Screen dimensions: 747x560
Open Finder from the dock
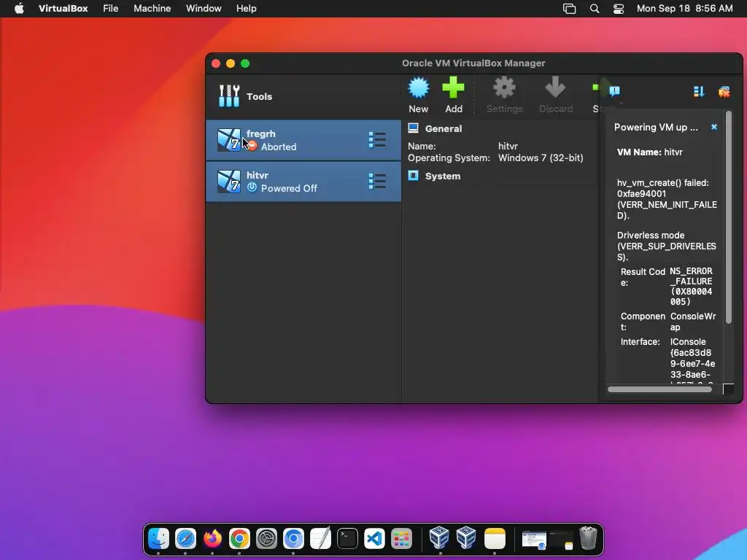(158, 539)
